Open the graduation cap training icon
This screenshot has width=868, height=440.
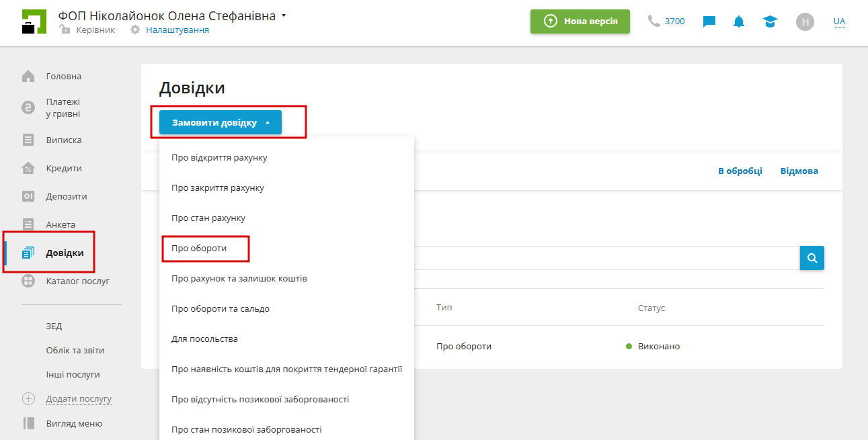tap(770, 21)
